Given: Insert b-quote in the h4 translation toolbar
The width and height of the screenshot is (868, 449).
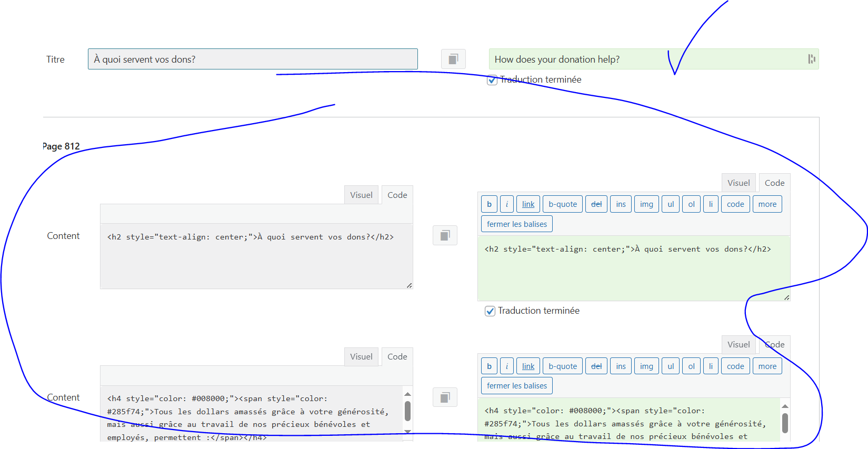Looking at the screenshot, I should tap(563, 366).
